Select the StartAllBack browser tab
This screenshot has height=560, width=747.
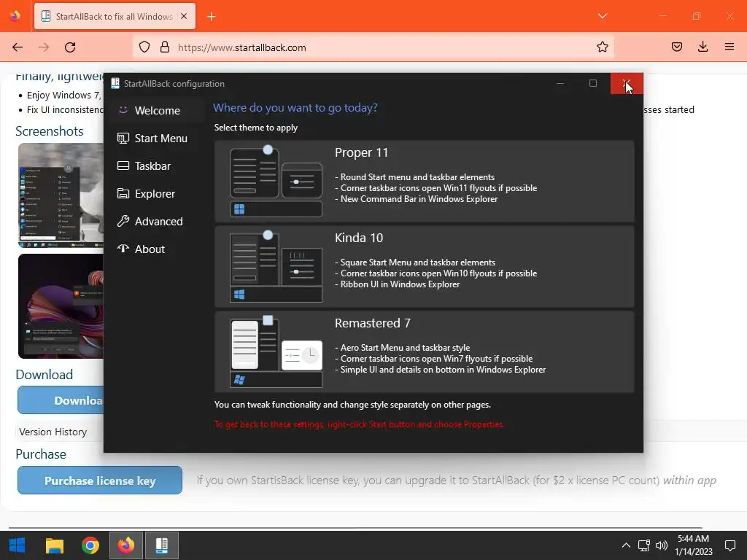(115, 16)
